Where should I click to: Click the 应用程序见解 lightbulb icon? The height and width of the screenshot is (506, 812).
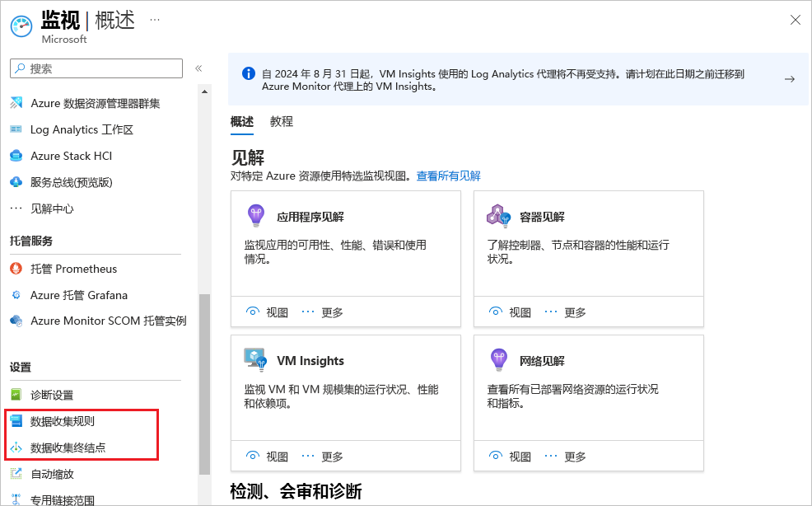(256, 216)
